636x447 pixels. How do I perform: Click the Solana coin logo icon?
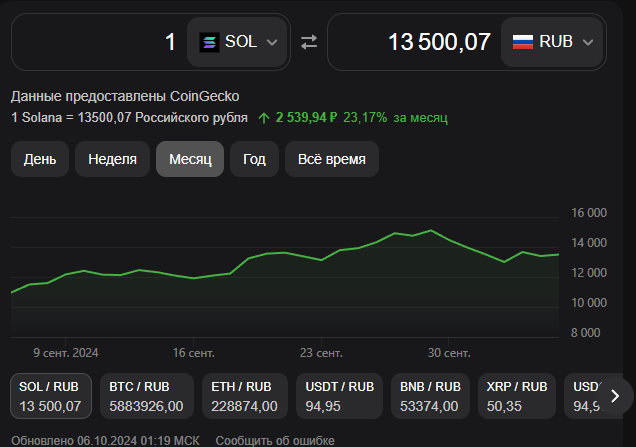point(209,42)
